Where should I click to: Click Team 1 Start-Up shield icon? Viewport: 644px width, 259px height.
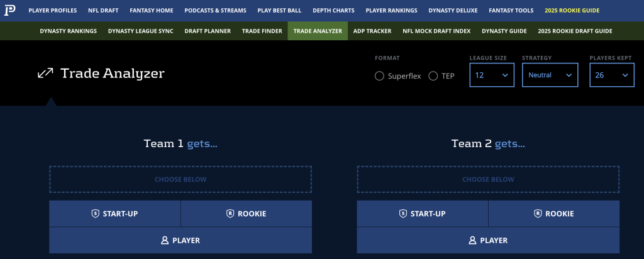click(x=94, y=214)
